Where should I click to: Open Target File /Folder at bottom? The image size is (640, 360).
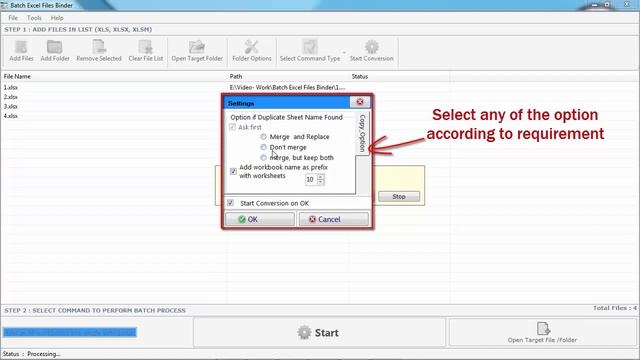pyautogui.click(x=542, y=333)
